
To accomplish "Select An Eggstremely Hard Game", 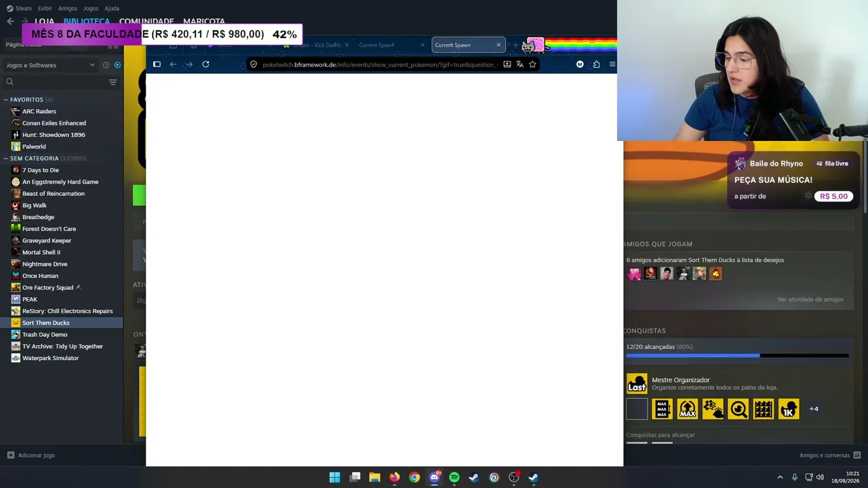I will coord(60,182).
